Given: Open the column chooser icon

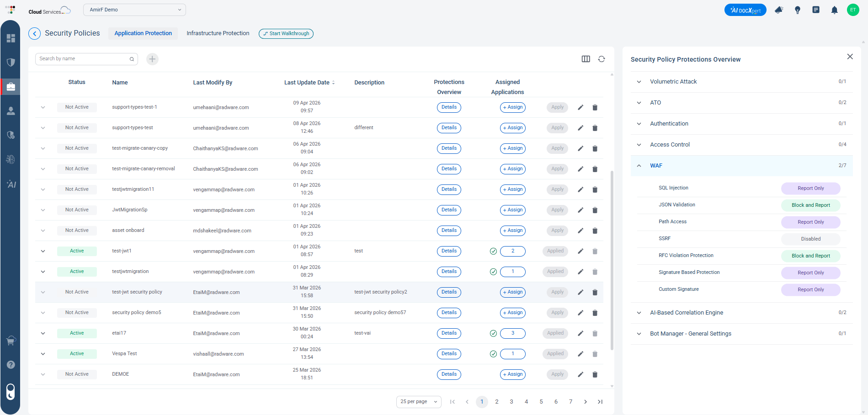Looking at the screenshot, I should (x=586, y=59).
